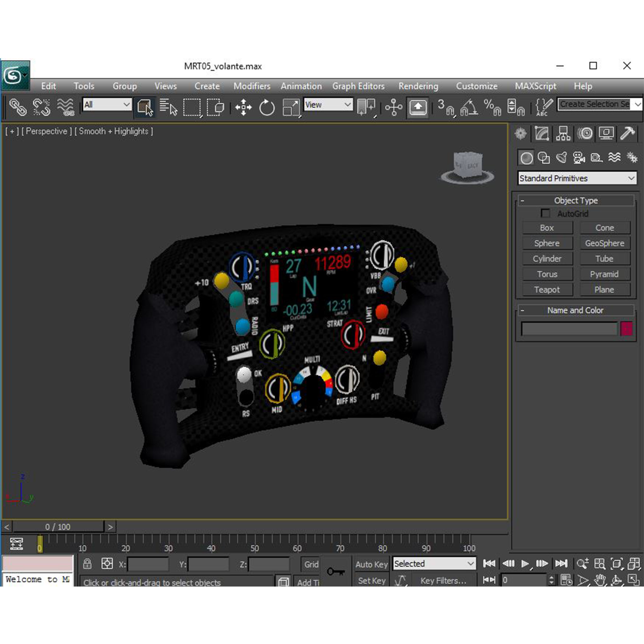The height and width of the screenshot is (644, 644).
Task: Toggle Percent Snap
Action: [x=492, y=107]
